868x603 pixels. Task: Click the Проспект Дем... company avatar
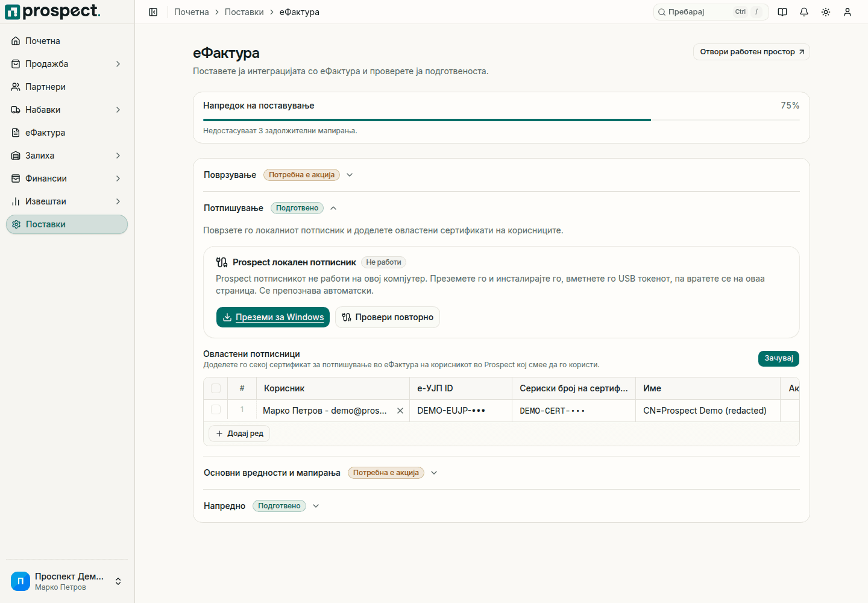[x=20, y=581]
